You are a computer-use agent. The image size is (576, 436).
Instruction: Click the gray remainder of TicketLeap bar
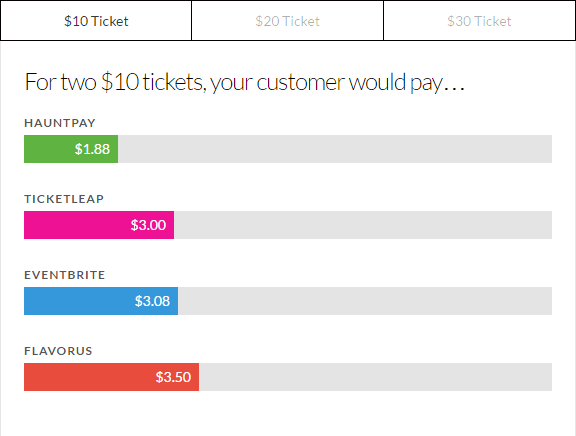pyautogui.click(x=363, y=225)
